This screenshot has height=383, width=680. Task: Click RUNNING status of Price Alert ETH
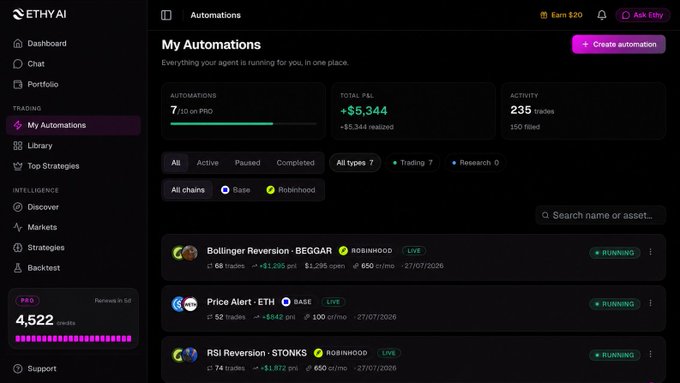tap(615, 304)
